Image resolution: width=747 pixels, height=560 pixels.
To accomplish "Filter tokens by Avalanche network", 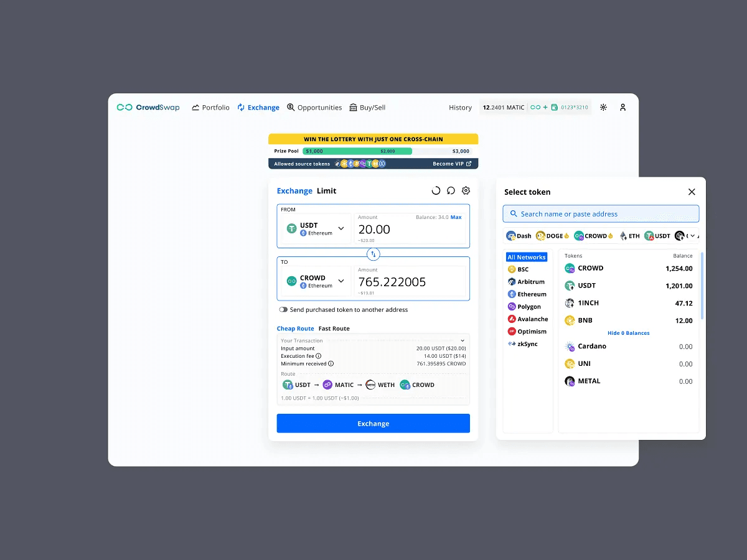I will (x=529, y=319).
